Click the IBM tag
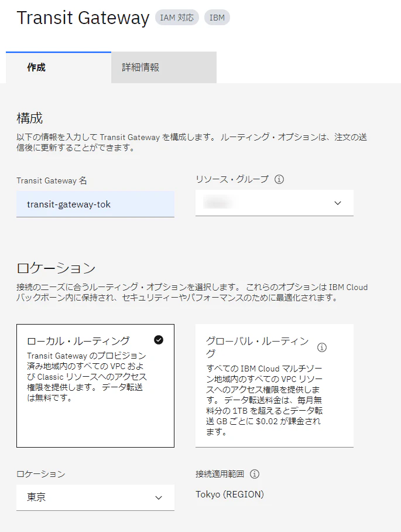This screenshot has height=532, width=401. tap(217, 18)
